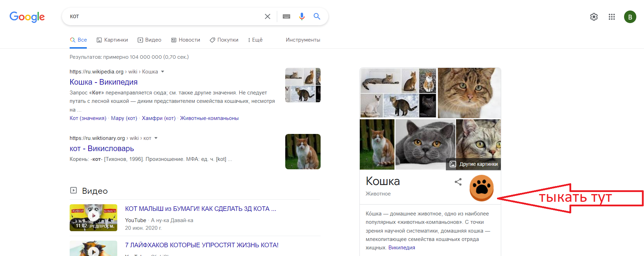Switch to the Видео tab
The width and height of the screenshot is (644, 256).
pyautogui.click(x=149, y=40)
